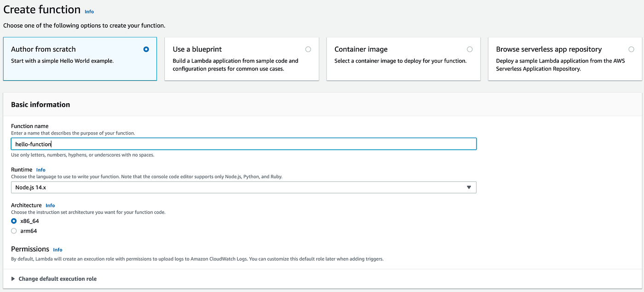Select the Author from scratch radio button

146,49
